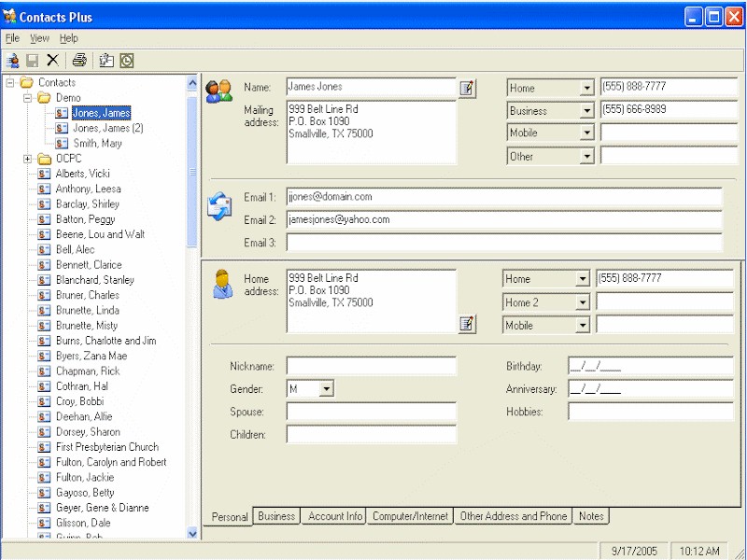Viewport: 747px width, 560px height.
Task: Click the clock toolbar icon
Action: [x=125, y=61]
